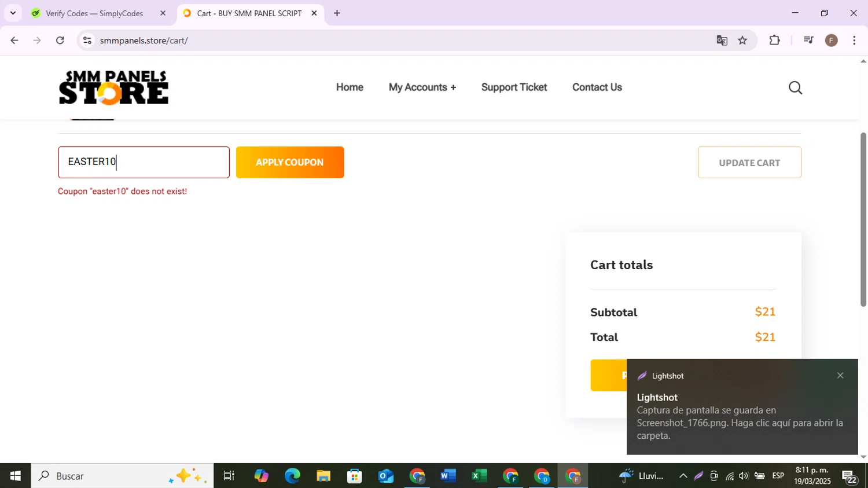Open Microsoft Store from the taskbar
The height and width of the screenshot is (488, 868).
(355, 476)
